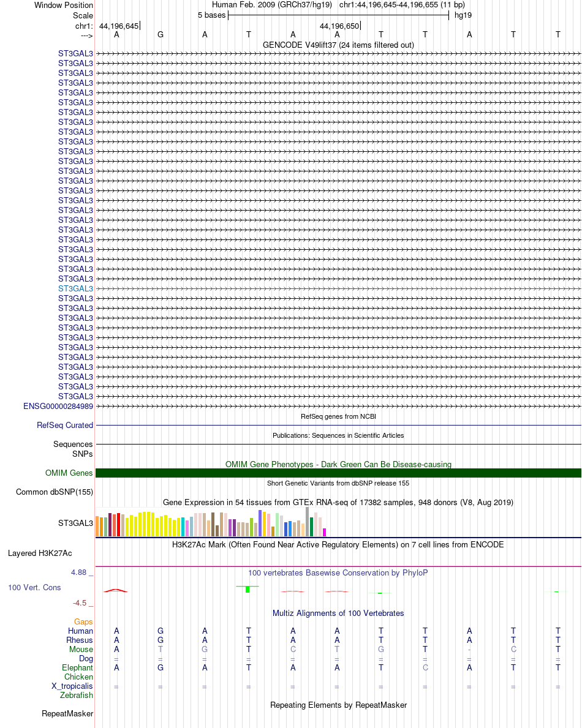This screenshot has width=582, height=728.
Task: Click the '5 bases' scale bar label
Action: pyautogui.click(x=211, y=15)
